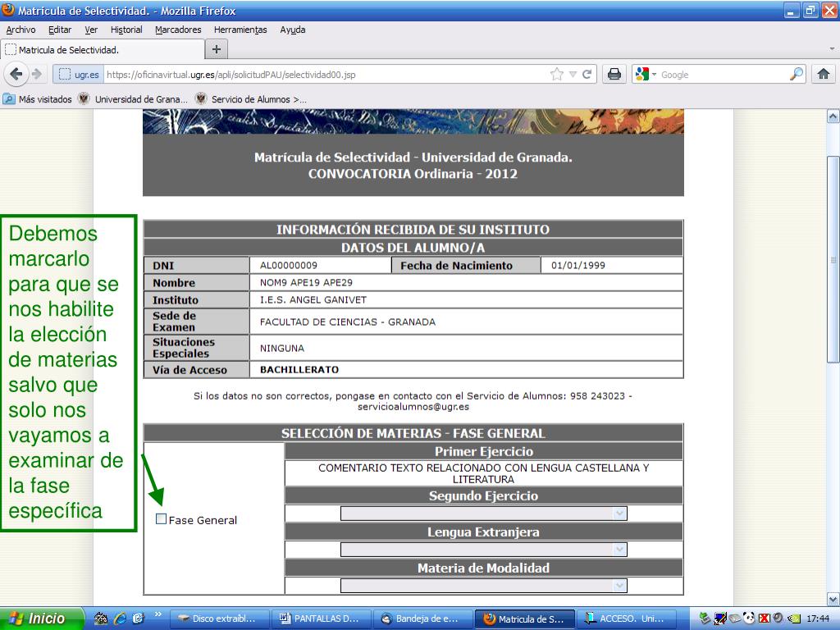Screen dimensions: 840x630
Task: Click the Firefox icon in title bar
Action: point(8,10)
